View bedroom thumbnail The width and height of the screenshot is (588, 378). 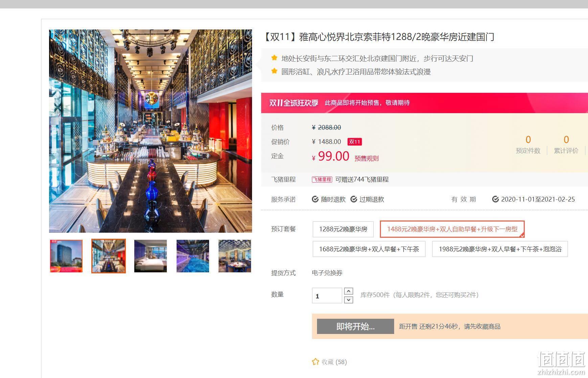[x=151, y=256]
